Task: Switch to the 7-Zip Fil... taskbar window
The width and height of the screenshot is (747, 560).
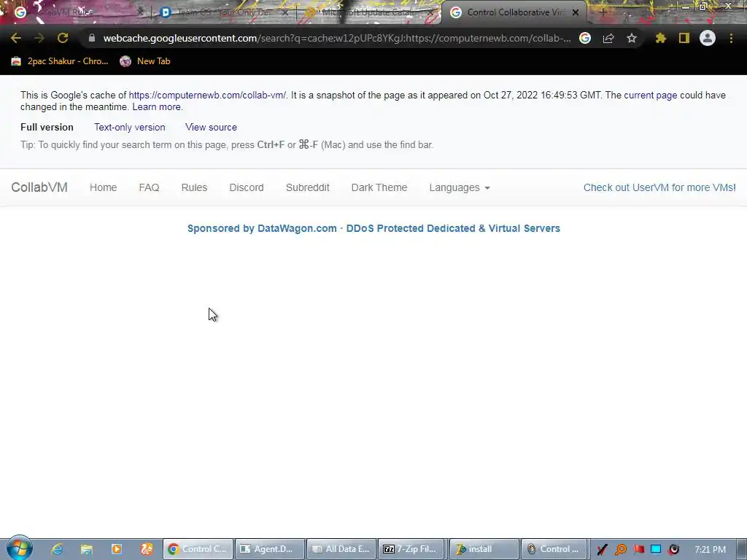Action: [x=413, y=549]
